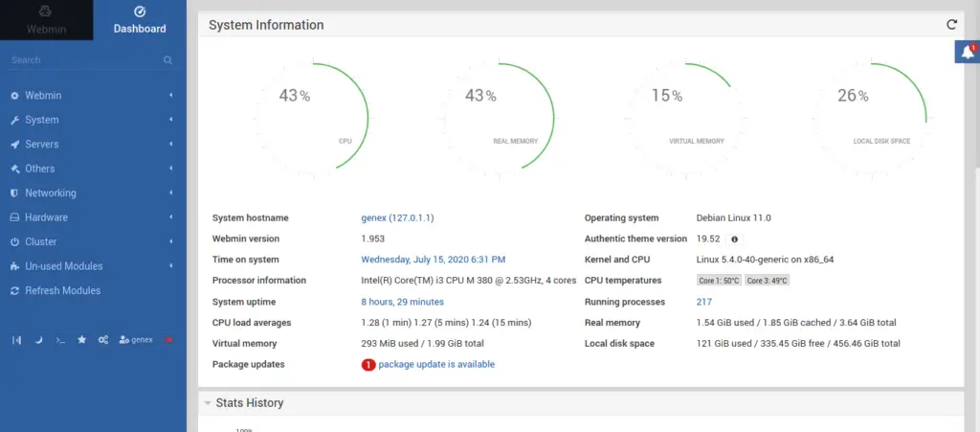The height and width of the screenshot is (432, 980).
Task: Click the System Information panel title
Action: pyautogui.click(x=266, y=25)
